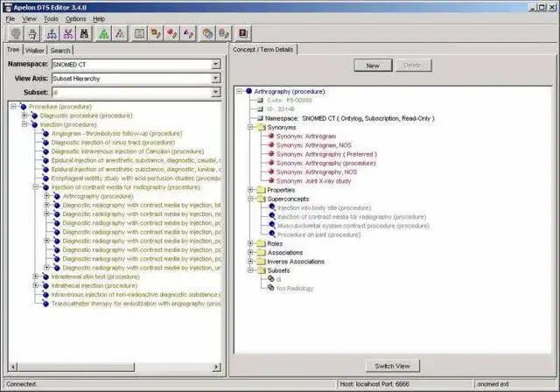Open the Help menu
This screenshot has height=392, width=560.
tap(99, 19)
